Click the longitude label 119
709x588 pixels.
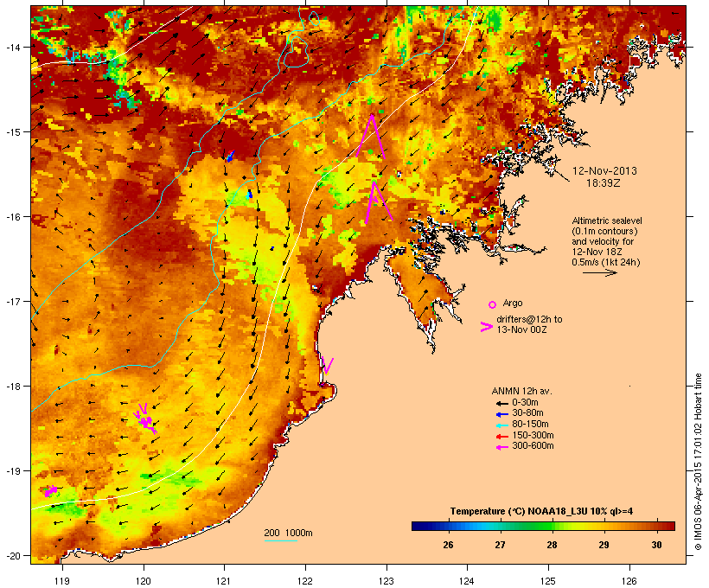(x=62, y=581)
